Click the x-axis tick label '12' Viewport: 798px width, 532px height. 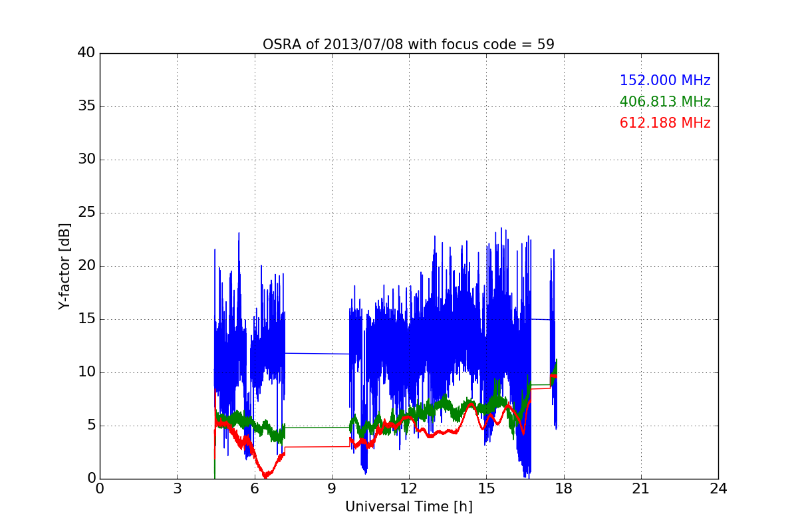[x=409, y=489]
